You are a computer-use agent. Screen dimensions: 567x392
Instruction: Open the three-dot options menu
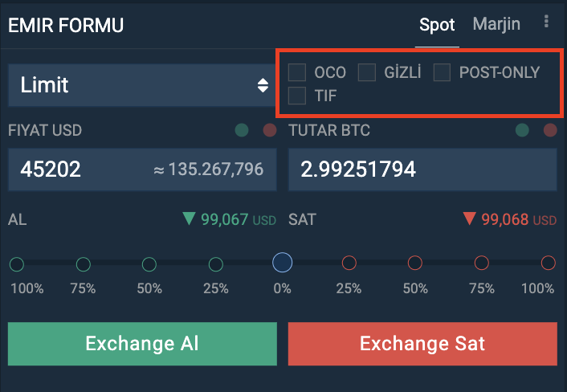[x=546, y=22]
